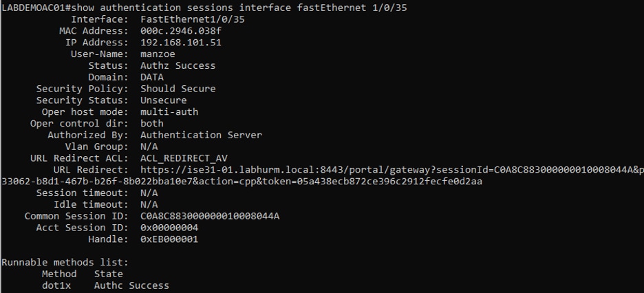Click the Handle value 0xEB000001
Image resolution: width=644 pixels, height=293 pixels.
pyautogui.click(x=169, y=239)
